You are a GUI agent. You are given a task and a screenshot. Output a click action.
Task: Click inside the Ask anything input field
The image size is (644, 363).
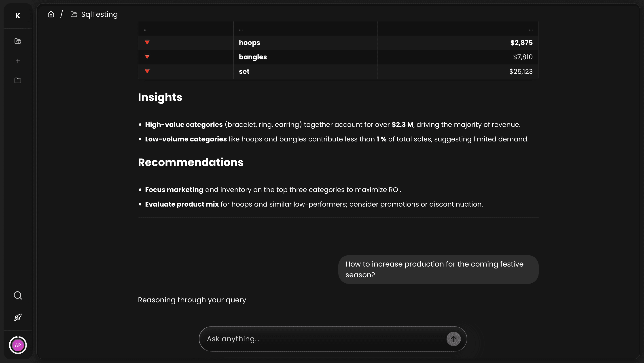300,339
